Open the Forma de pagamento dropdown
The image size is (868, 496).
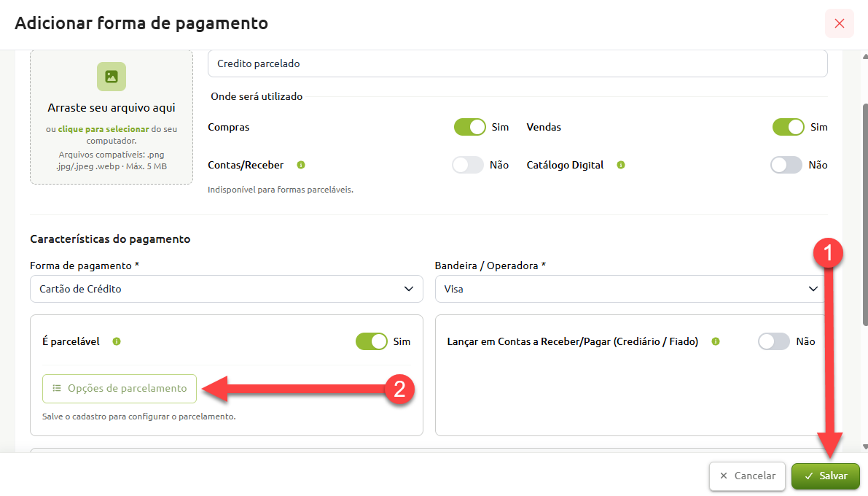click(x=227, y=289)
